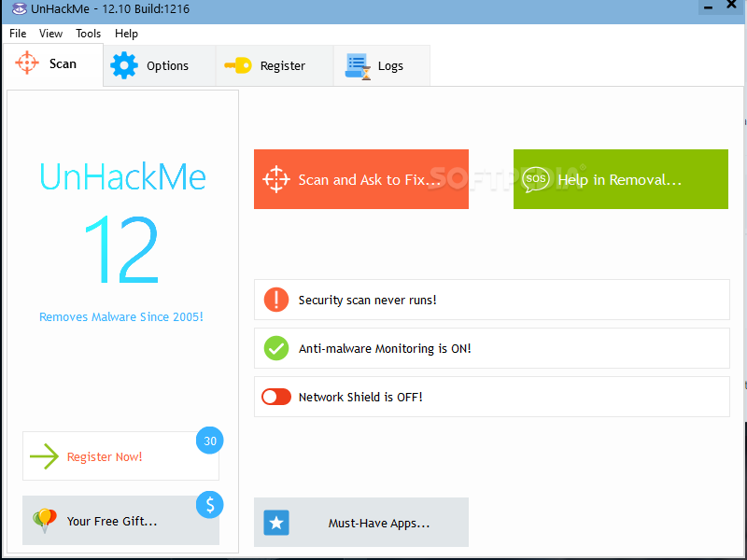747x560 pixels.
Task: Click green checkmark monitoring icon
Action: [x=276, y=348]
